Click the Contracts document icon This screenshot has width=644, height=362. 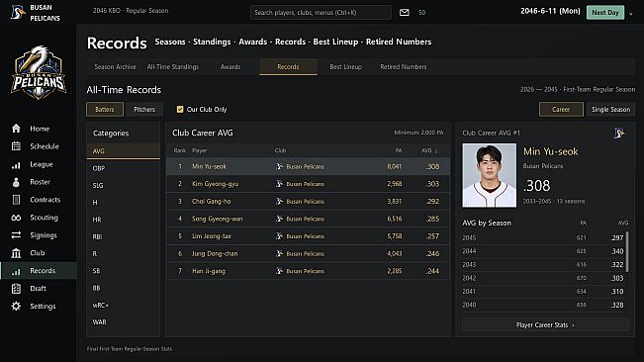[16, 200]
